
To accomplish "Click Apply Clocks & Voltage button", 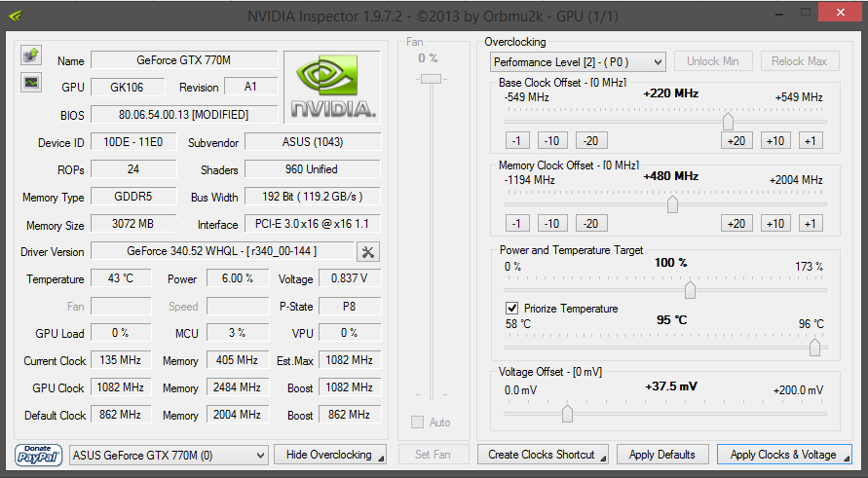I will 784,455.
